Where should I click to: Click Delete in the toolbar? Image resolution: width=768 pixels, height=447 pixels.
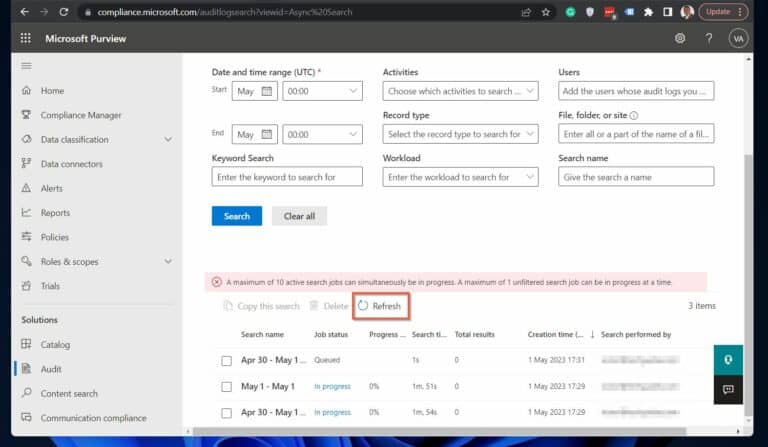click(329, 306)
